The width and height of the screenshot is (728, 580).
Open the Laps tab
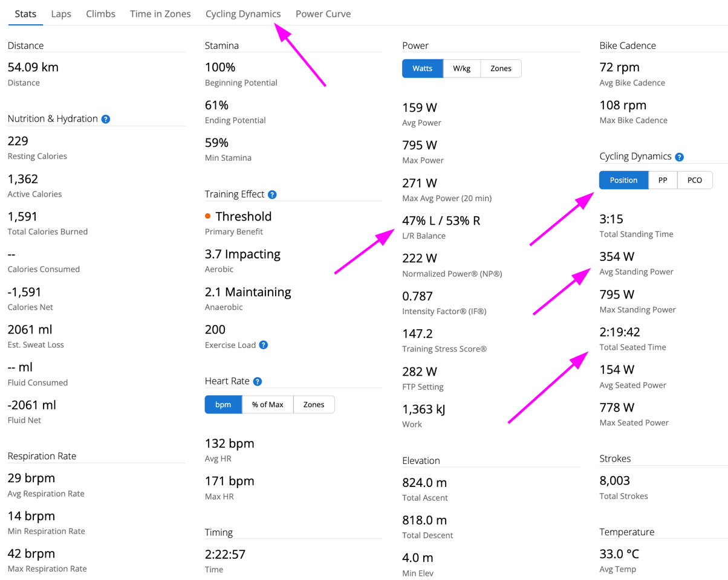click(61, 14)
